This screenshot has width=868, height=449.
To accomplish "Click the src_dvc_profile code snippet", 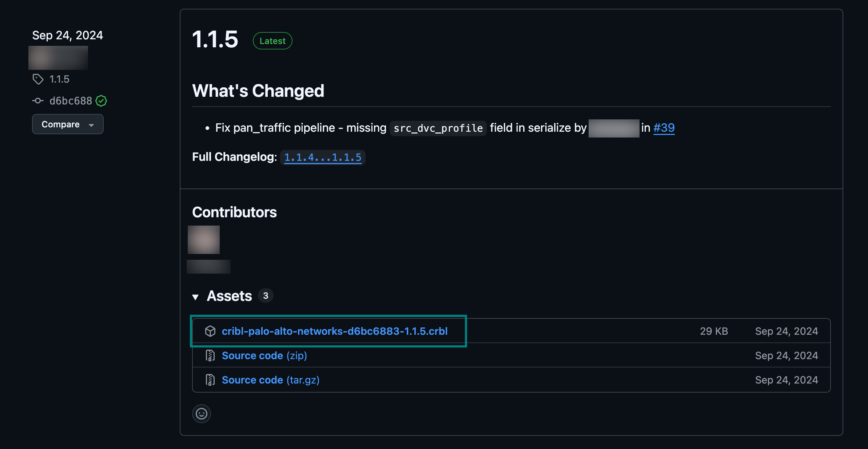I will (437, 128).
